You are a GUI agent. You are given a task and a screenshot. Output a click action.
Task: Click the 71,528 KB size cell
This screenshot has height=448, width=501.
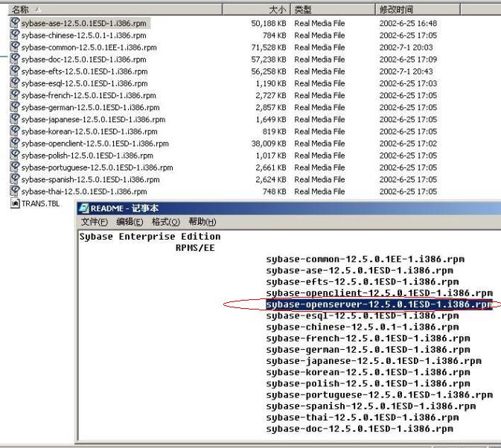tap(269, 48)
